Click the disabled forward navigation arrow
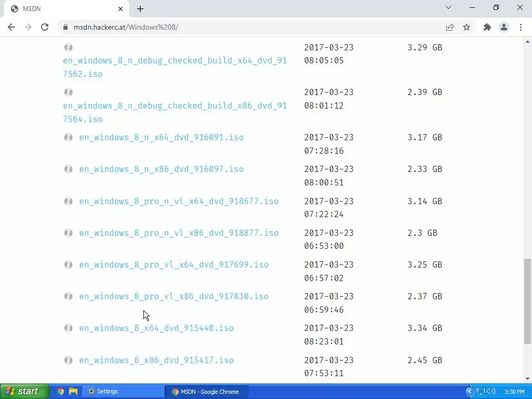 coord(28,27)
